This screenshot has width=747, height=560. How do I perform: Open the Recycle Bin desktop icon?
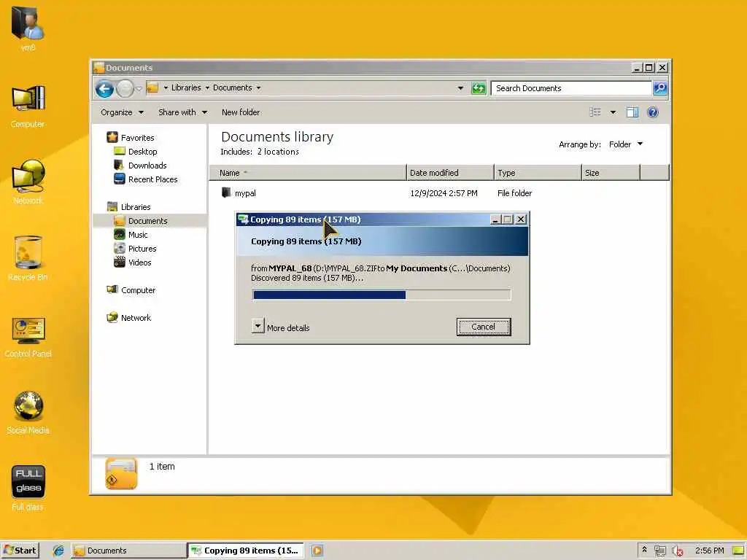tap(28, 258)
